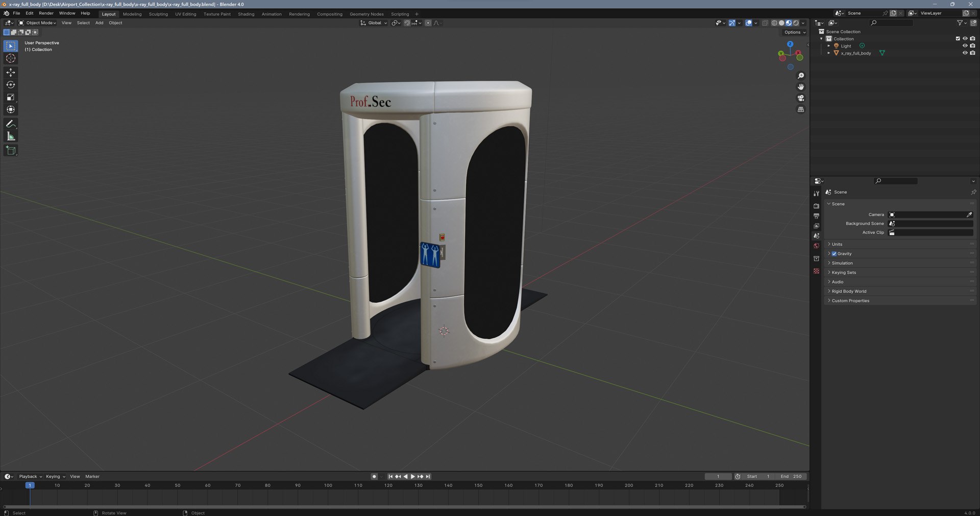
Task: Open the Edit menu
Action: (30, 13)
